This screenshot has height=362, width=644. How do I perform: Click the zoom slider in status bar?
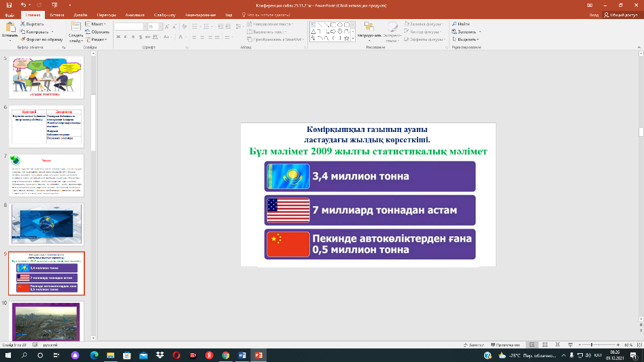(x=590, y=345)
